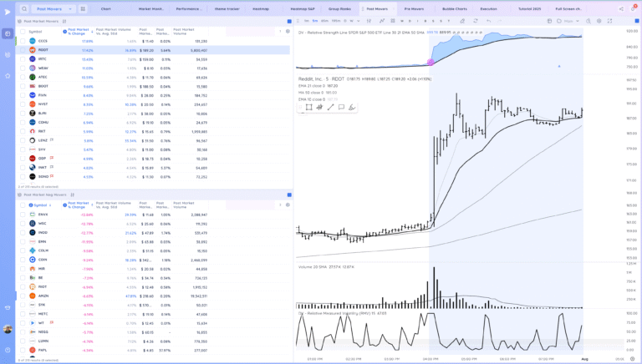642x364 pixels.
Task: Open the chart interval dropdown arrow
Action: tap(359, 21)
